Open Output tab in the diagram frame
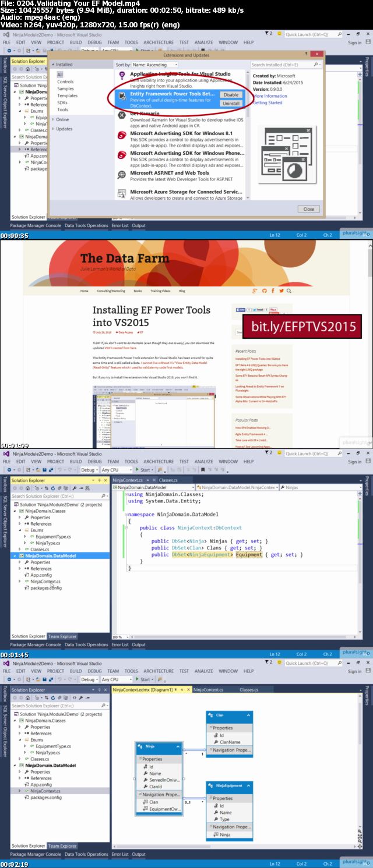Viewport: 373px width, 868px height. [x=139, y=854]
